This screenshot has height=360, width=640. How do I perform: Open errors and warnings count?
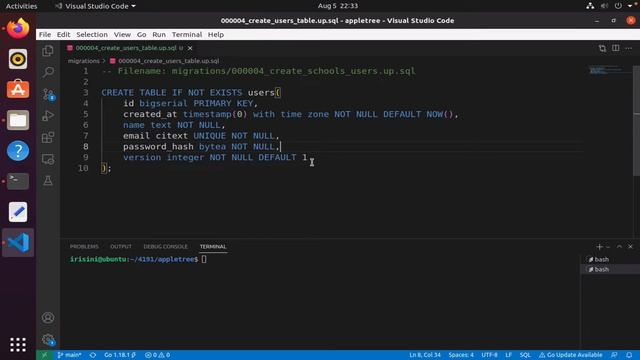[x=157, y=355]
